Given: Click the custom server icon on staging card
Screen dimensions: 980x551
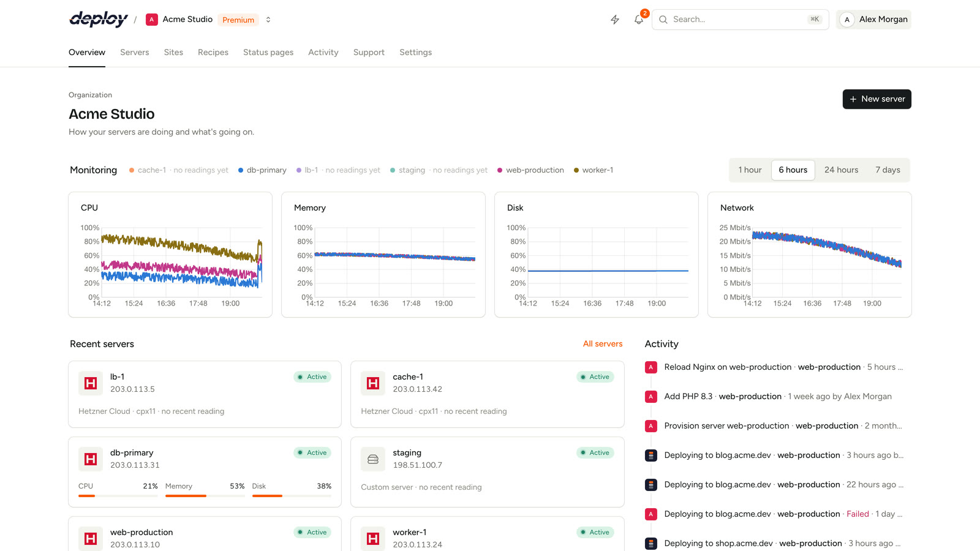Looking at the screenshot, I should pos(373,459).
